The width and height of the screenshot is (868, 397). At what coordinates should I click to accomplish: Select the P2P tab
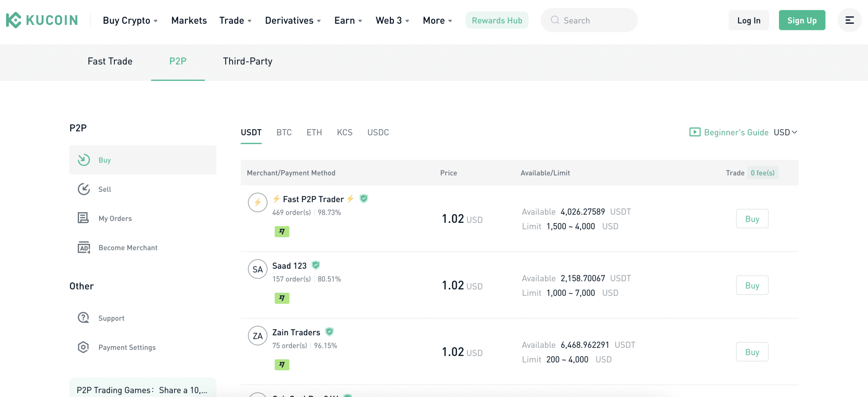coord(178,61)
